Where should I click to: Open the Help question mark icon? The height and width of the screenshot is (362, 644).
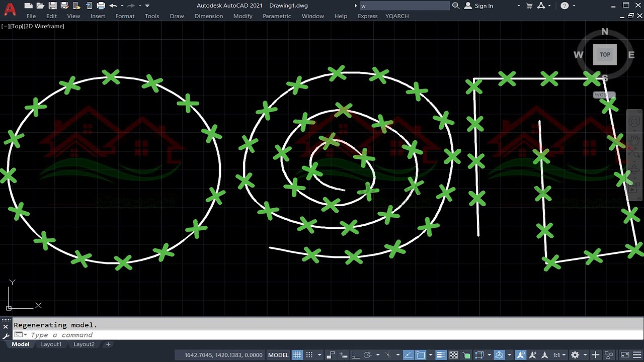565,6
